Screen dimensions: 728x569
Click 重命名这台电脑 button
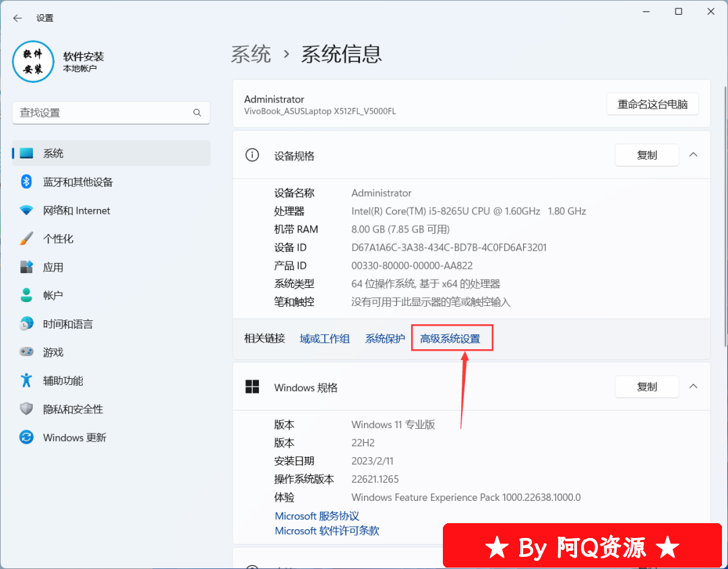coord(653,104)
